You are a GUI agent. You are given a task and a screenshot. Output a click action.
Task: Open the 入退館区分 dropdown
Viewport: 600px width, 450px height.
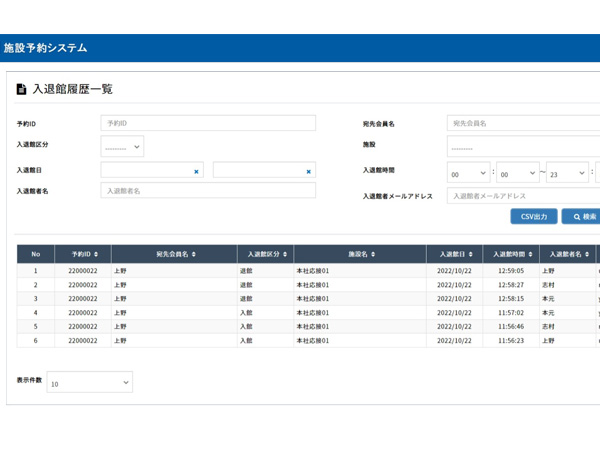click(123, 147)
